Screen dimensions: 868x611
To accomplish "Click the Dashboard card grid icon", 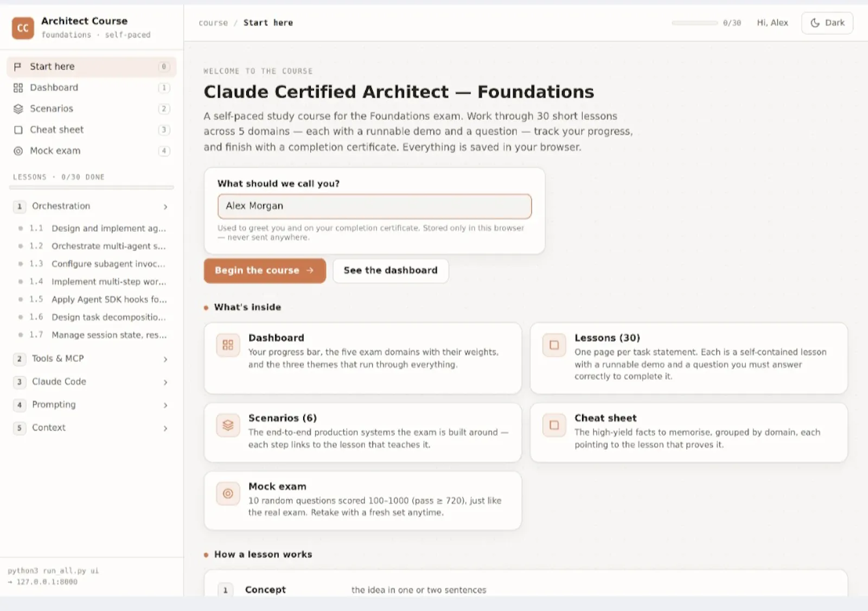I will 228,345.
